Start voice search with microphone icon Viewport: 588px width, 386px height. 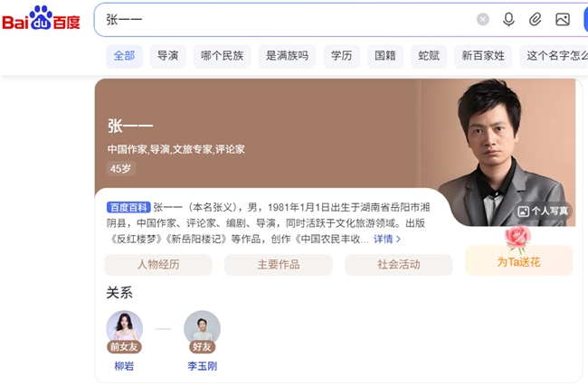coord(508,20)
